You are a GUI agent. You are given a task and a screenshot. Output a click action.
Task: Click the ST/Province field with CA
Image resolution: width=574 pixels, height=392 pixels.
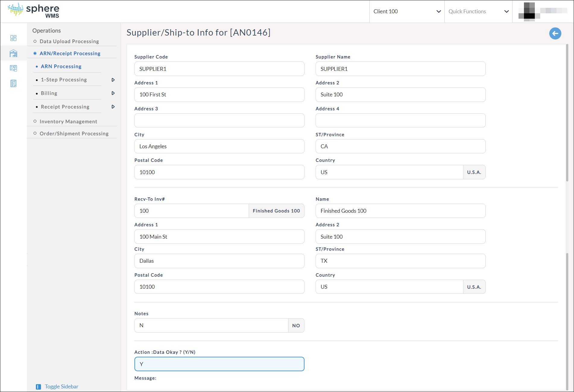click(400, 146)
